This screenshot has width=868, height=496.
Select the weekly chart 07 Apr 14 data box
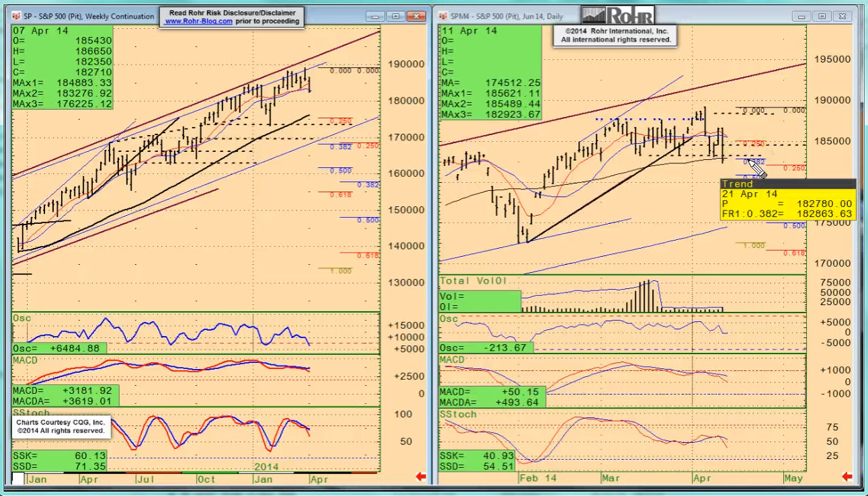pyautogui.click(x=62, y=68)
